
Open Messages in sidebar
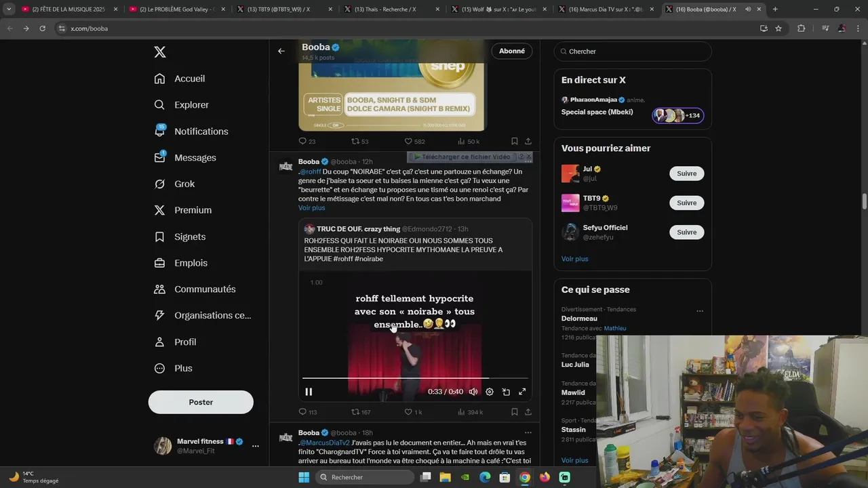pyautogui.click(x=185, y=158)
